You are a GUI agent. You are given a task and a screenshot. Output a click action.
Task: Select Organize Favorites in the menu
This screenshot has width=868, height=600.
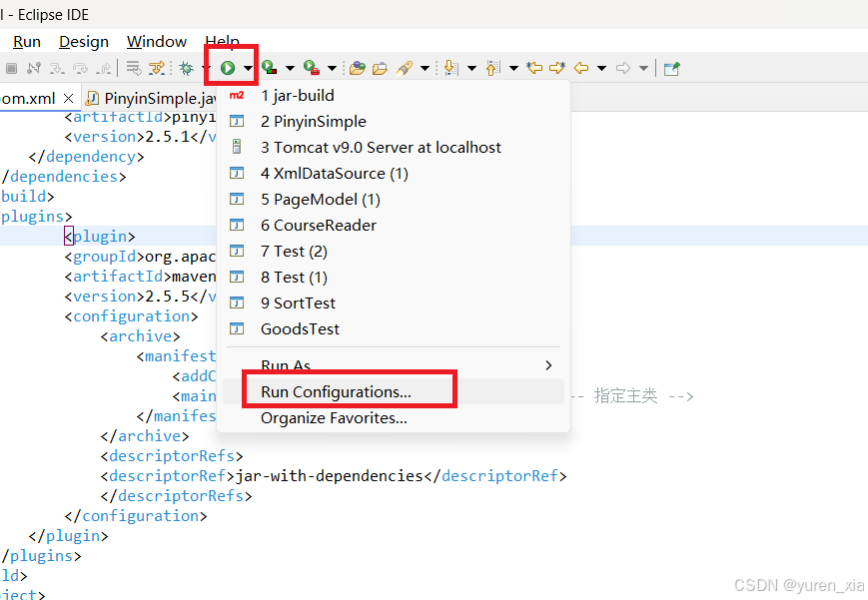click(333, 417)
